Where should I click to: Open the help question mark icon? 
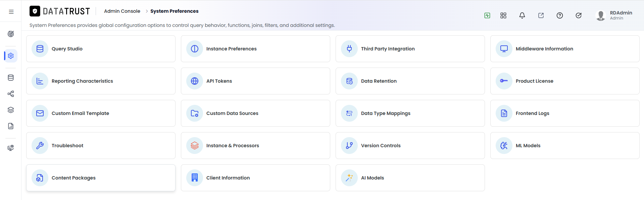560,15
